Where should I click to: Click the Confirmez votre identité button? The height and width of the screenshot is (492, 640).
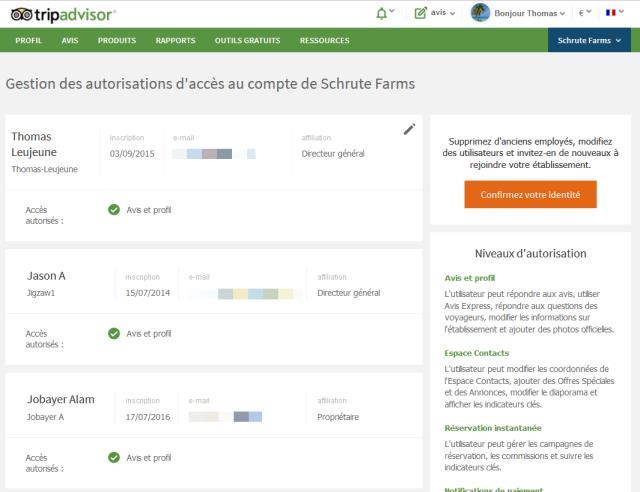pos(530,194)
